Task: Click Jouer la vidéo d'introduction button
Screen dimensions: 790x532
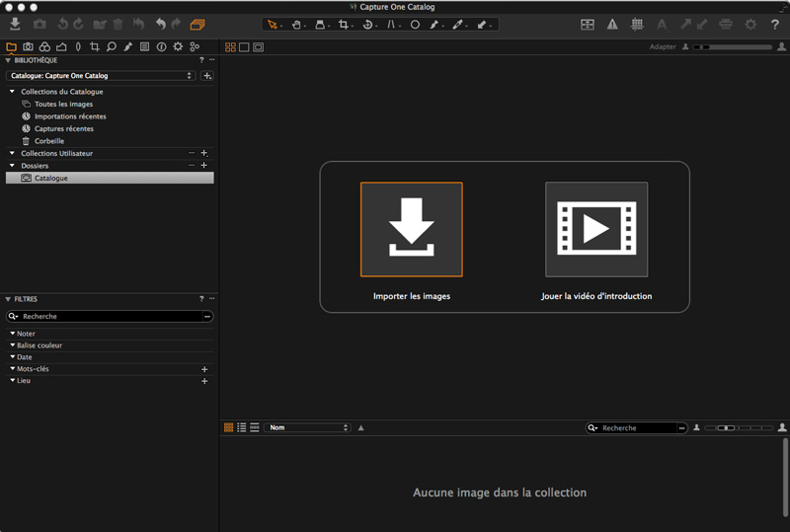Action: [596, 229]
